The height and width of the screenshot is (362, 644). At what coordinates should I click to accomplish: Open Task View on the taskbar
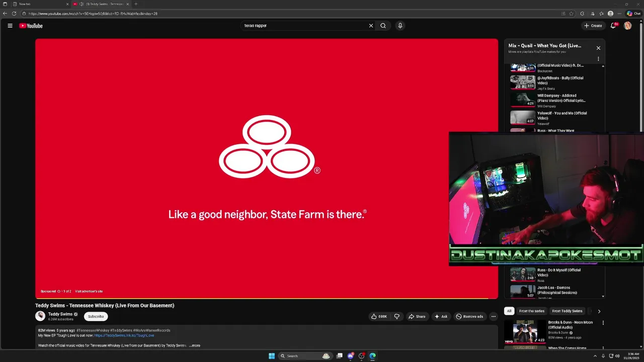[x=340, y=356]
